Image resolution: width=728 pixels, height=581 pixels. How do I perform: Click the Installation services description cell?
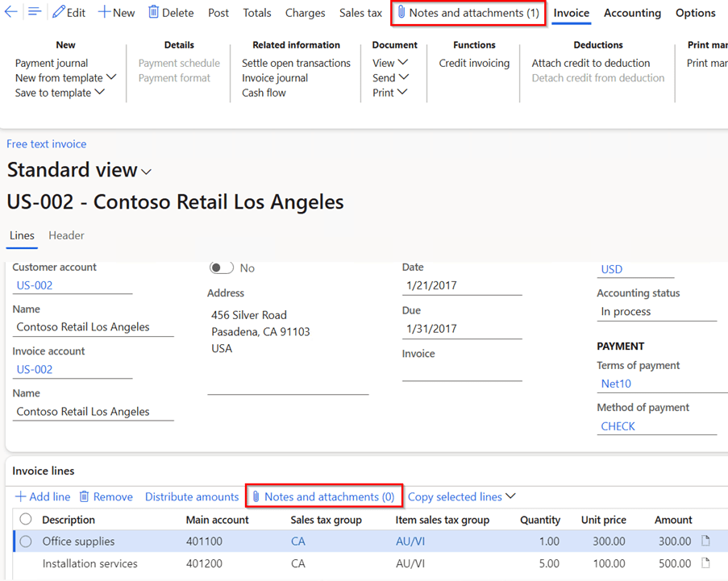point(89,563)
